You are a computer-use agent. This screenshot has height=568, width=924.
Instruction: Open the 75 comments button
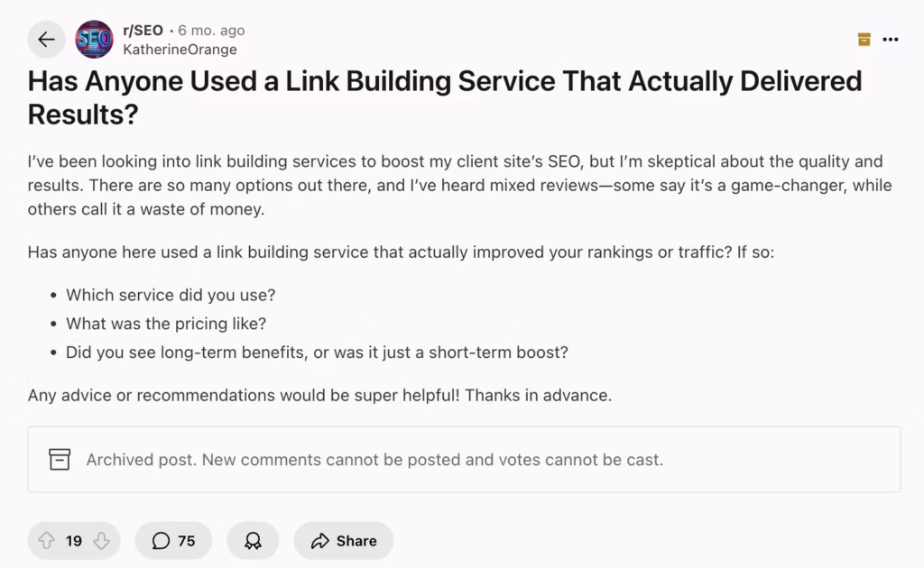coord(173,540)
